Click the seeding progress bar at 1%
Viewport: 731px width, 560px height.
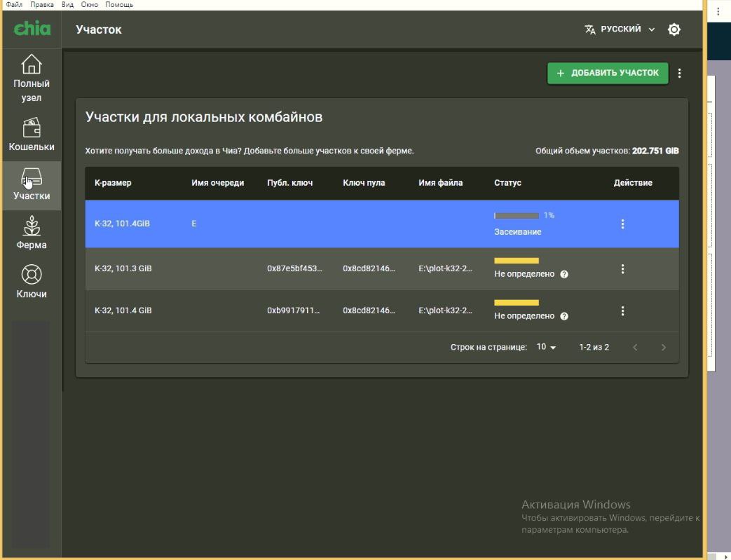tap(516, 215)
